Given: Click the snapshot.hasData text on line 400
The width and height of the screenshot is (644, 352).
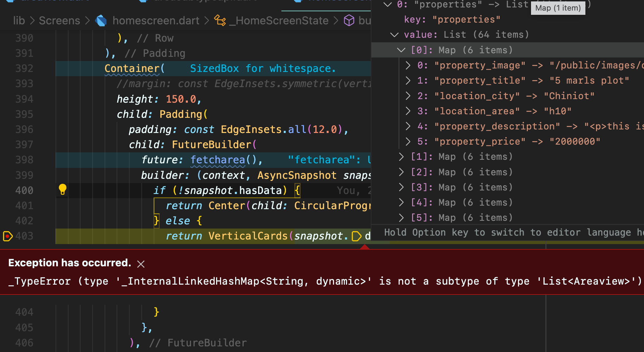Looking at the screenshot, I should point(233,190).
